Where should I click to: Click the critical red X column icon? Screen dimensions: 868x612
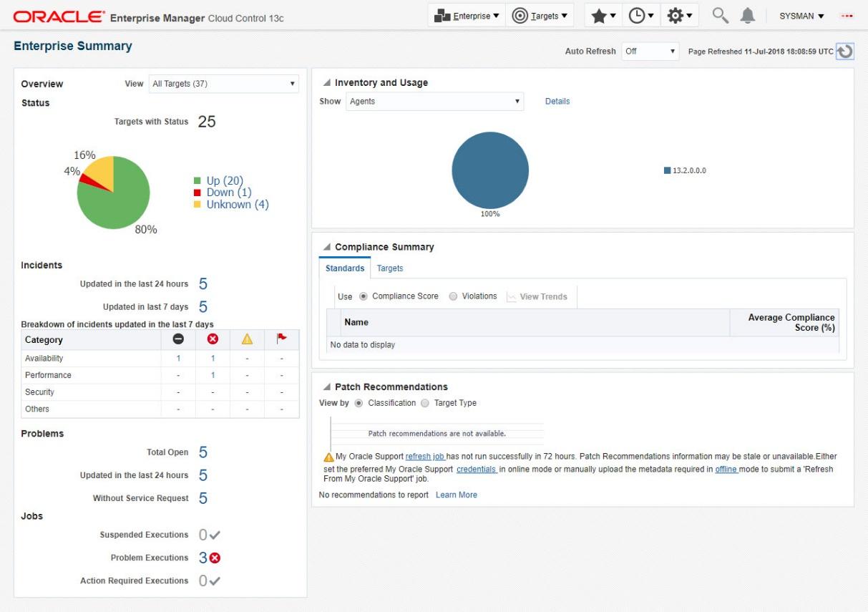coord(213,340)
